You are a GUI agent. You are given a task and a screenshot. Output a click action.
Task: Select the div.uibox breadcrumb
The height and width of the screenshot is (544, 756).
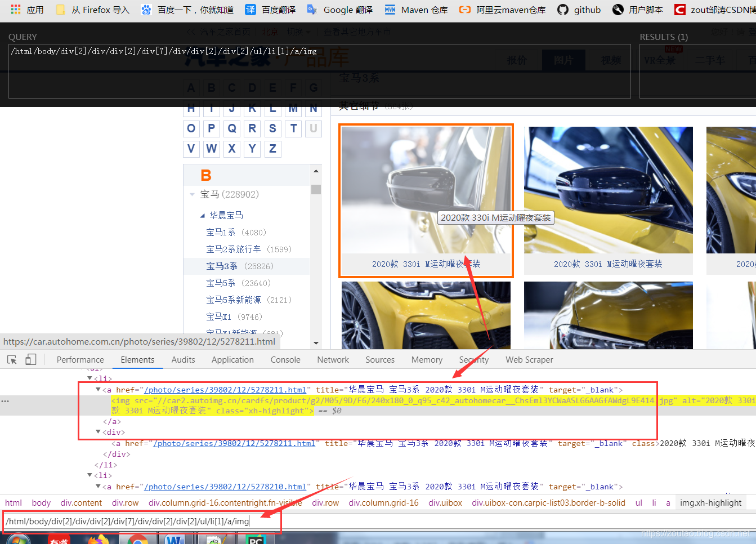(x=445, y=503)
